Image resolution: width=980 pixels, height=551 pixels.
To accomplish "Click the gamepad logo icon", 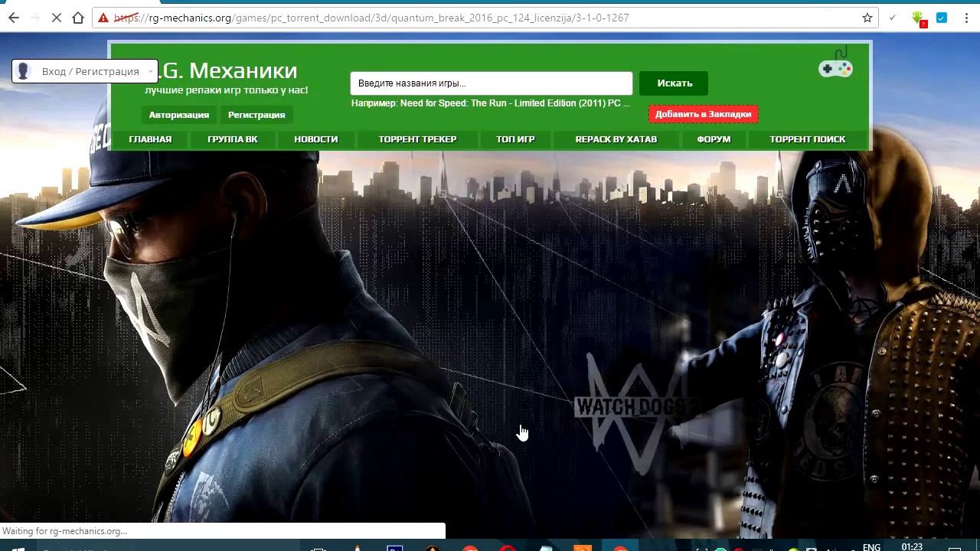I will tap(835, 67).
